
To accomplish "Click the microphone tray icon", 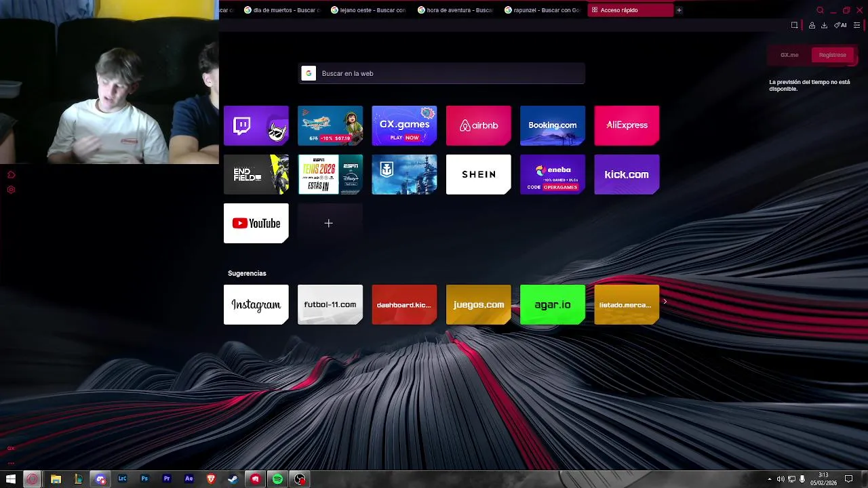I will [x=802, y=479].
